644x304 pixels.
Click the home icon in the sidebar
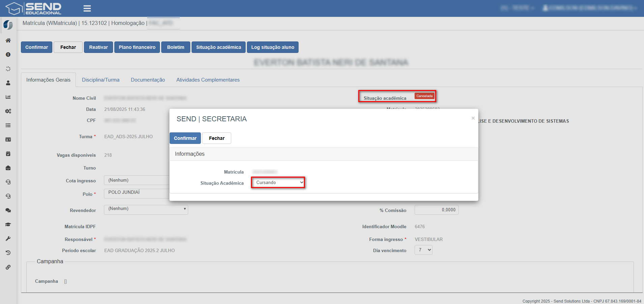click(8, 40)
